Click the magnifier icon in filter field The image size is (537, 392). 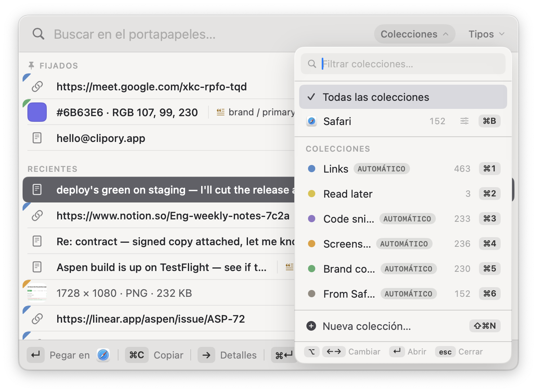click(312, 64)
